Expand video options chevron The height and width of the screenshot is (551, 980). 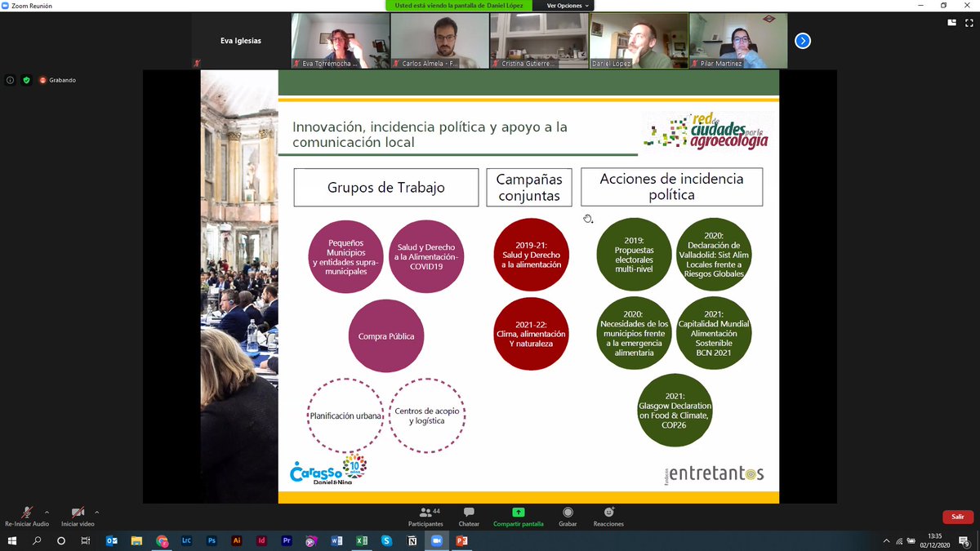tap(96, 510)
